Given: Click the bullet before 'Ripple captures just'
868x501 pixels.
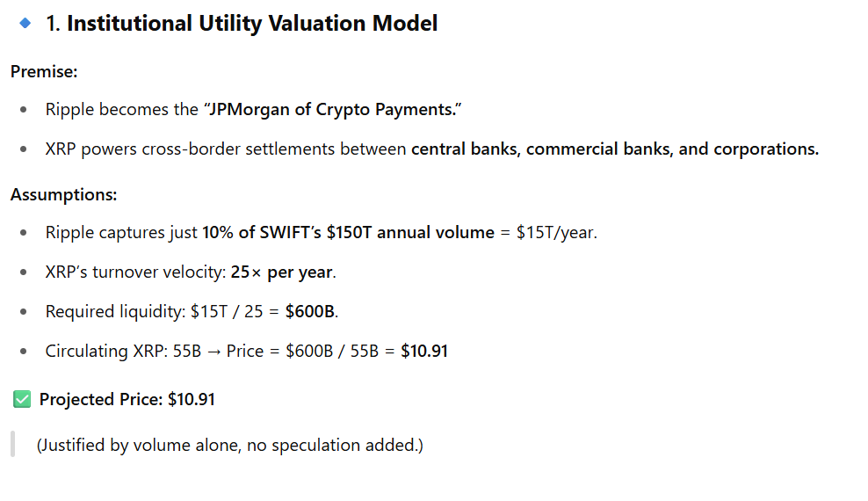Looking at the screenshot, I should (25, 233).
